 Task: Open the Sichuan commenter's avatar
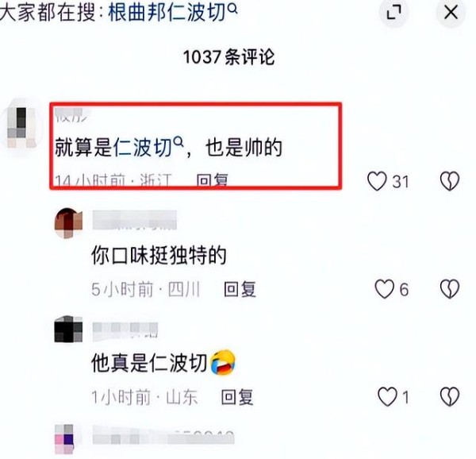pyautogui.click(x=68, y=223)
